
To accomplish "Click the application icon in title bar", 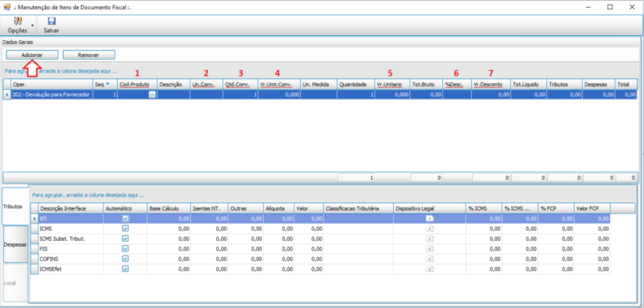I will tap(7, 7).
